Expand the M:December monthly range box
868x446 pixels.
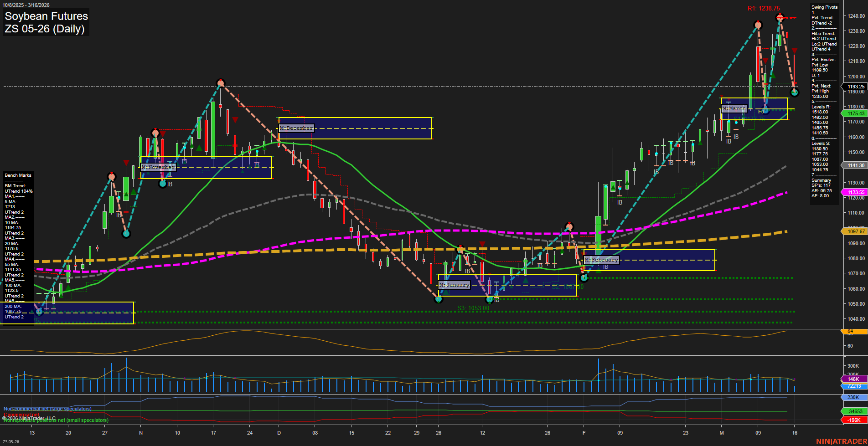296,128
